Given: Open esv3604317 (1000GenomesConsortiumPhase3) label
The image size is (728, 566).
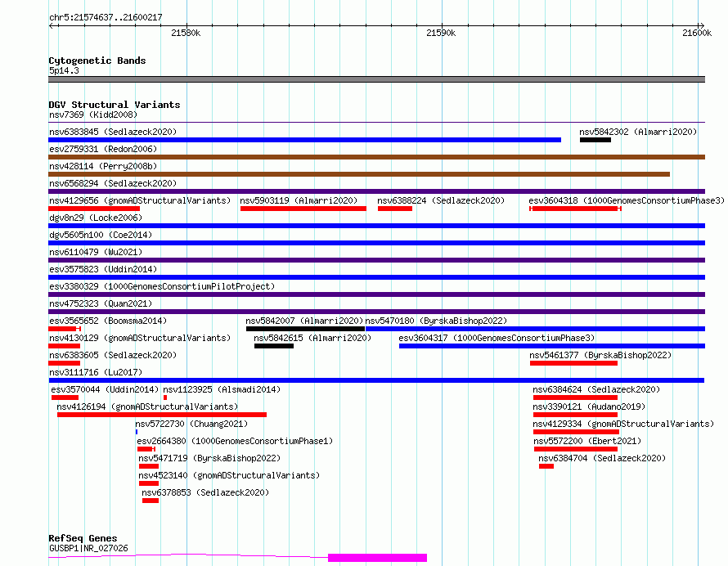Looking at the screenshot, I should [497, 338].
